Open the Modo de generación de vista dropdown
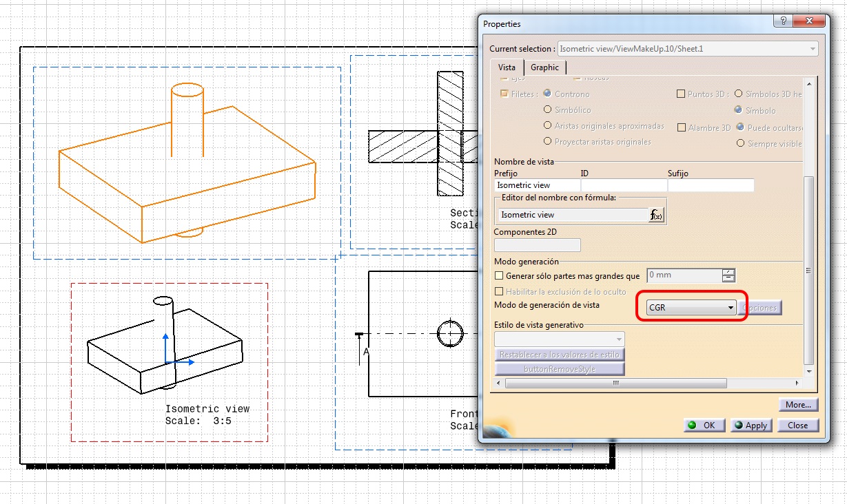This screenshot has width=847, height=504. click(x=691, y=308)
